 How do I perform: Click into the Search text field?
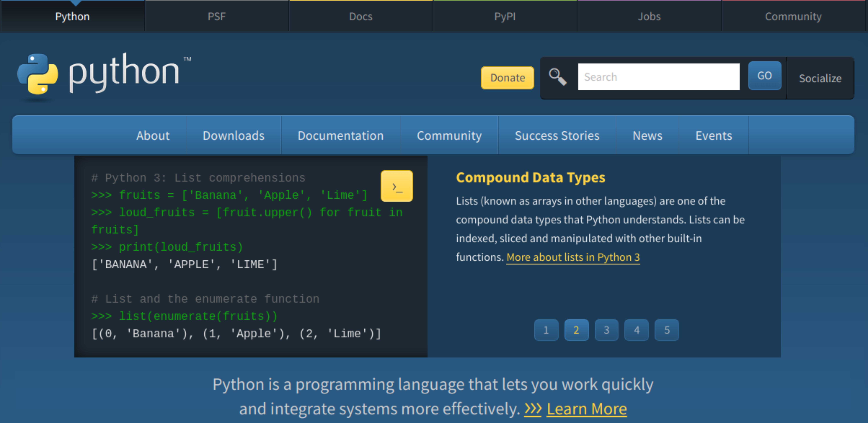click(658, 77)
